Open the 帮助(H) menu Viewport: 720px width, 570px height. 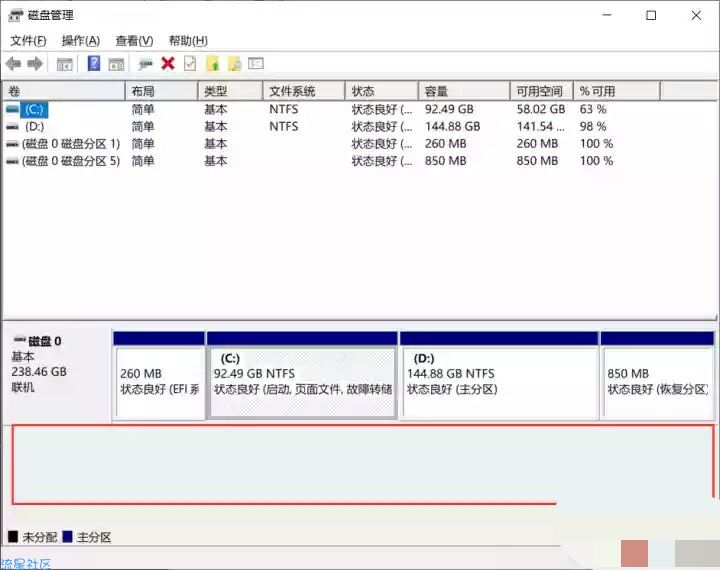[x=188, y=41]
